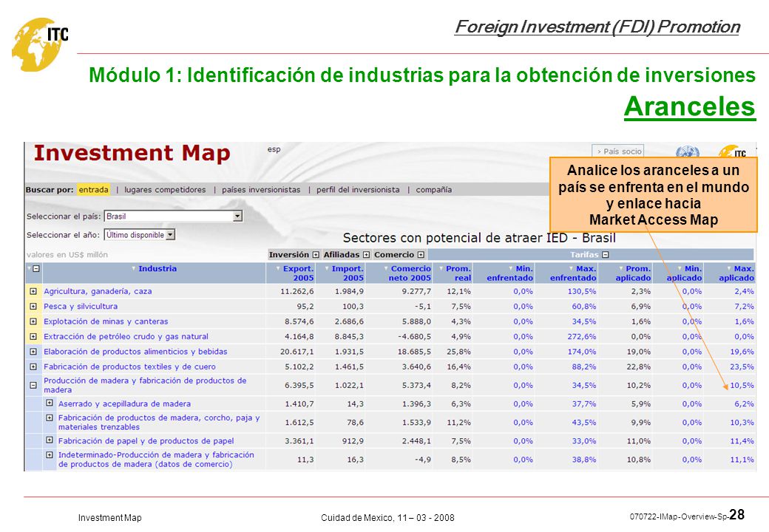Click Prom. real 25,8% cell
The width and height of the screenshot is (769, 532).
458,352
